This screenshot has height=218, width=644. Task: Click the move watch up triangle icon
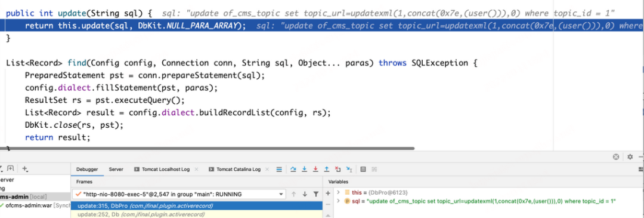pyautogui.click(x=328, y=215)
